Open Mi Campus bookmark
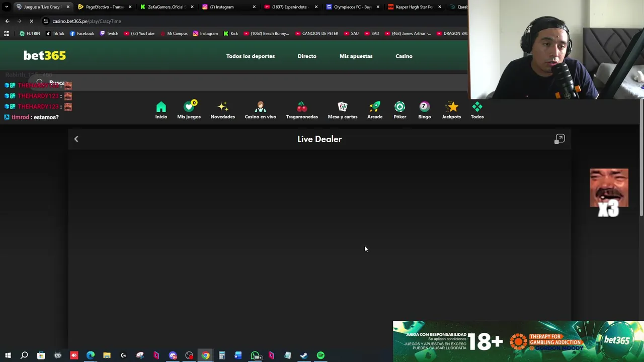The image size is (644, 362). [x=174, y=34]
